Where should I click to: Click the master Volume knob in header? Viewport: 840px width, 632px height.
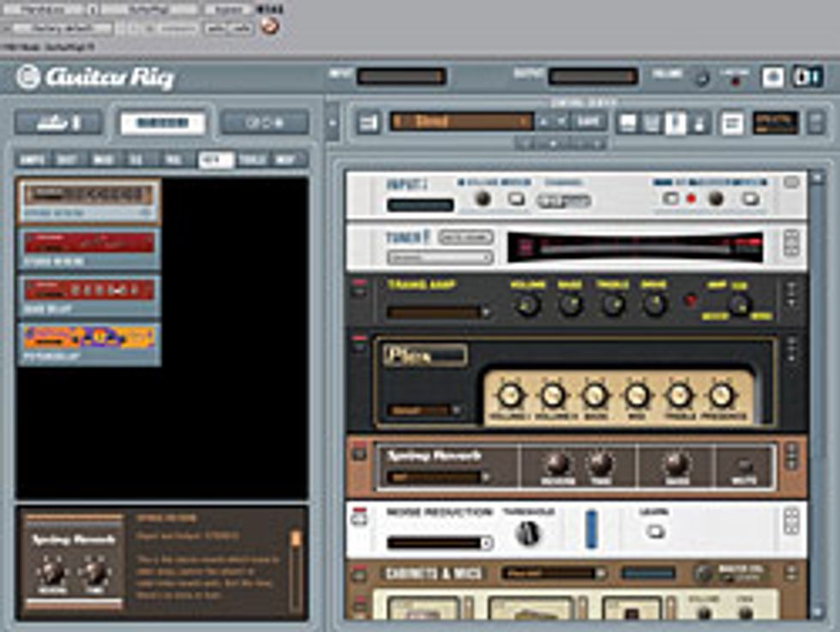pyautogui.click(x=701, y=78)
